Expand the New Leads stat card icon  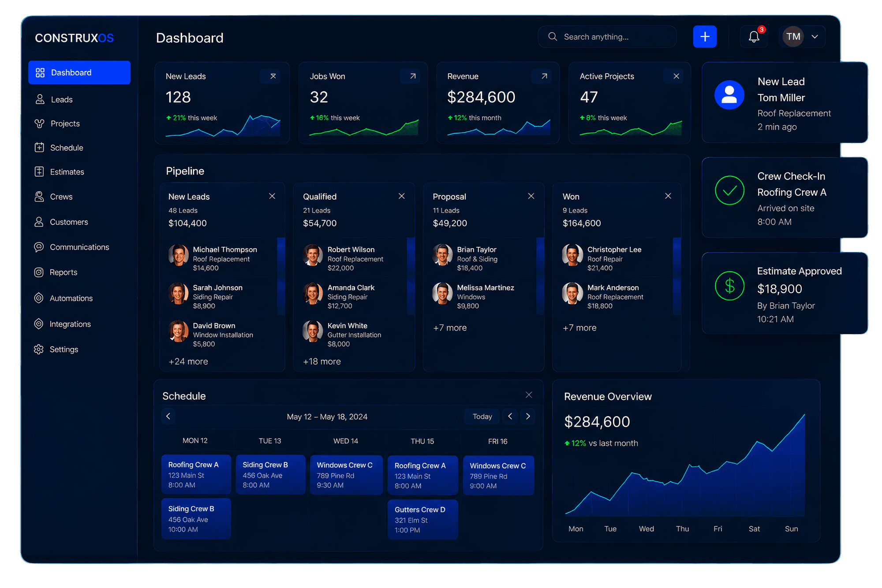pyautogui.click(x=273, y=76)
